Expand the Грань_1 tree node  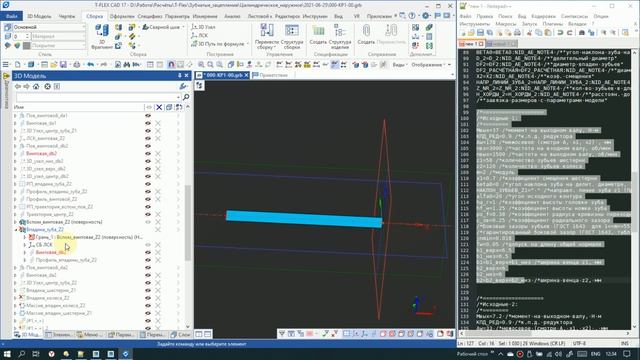coord(25,237)
